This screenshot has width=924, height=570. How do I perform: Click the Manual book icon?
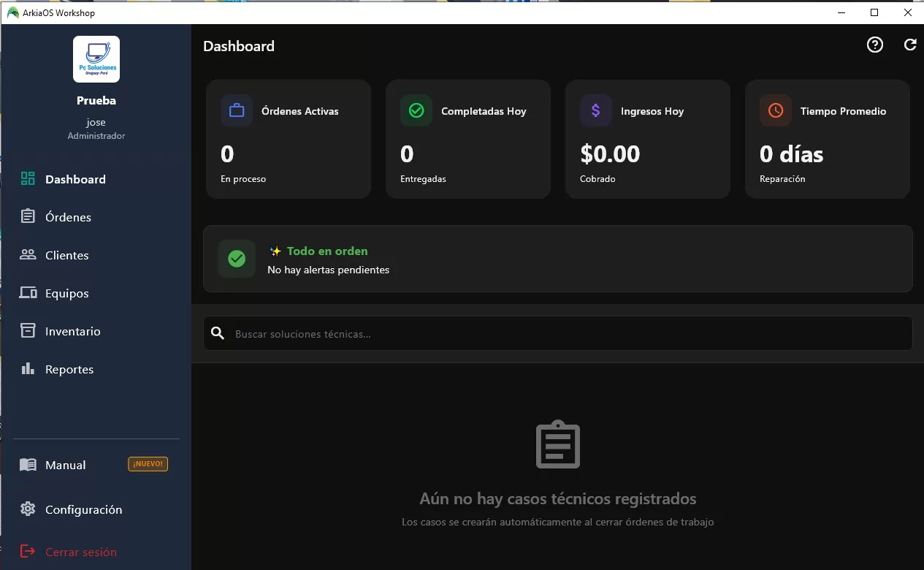pos(28,465)
